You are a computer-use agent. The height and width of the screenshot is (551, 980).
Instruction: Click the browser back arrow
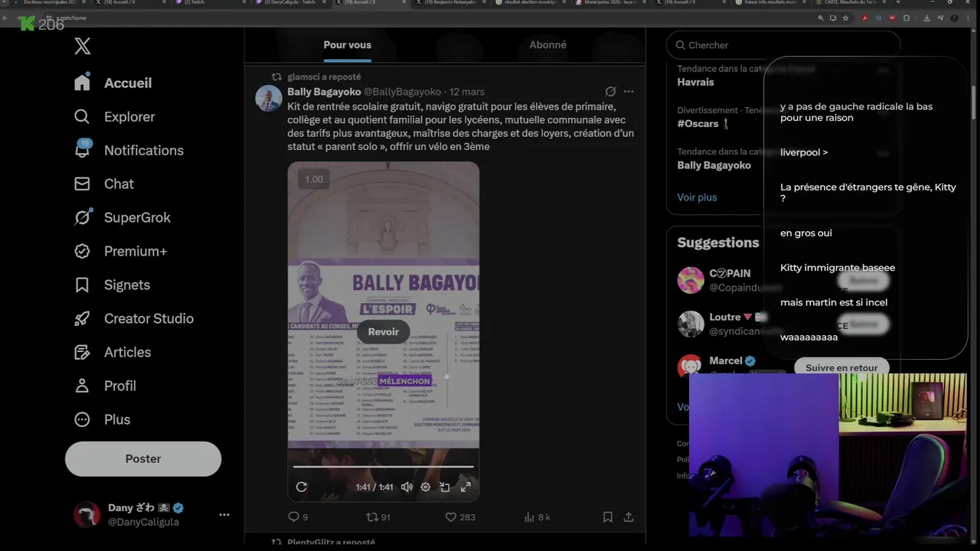[6, 18]
